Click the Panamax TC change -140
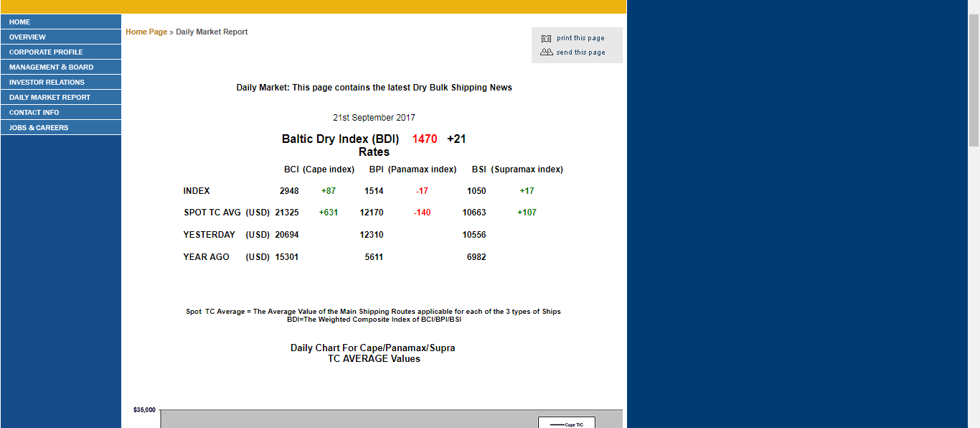 pos(422,213)
